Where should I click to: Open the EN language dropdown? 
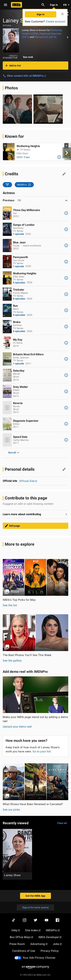pyautogui.click(x=66, y=5)
